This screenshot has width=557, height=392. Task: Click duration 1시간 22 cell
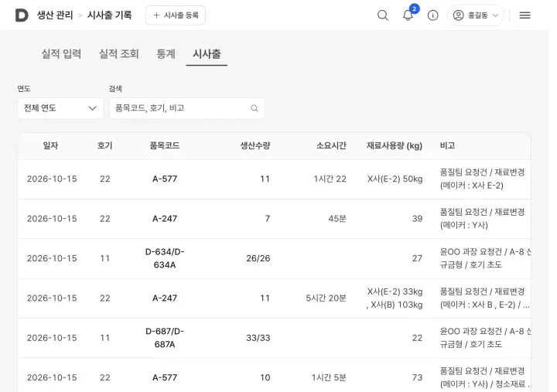tap(330, 179)
